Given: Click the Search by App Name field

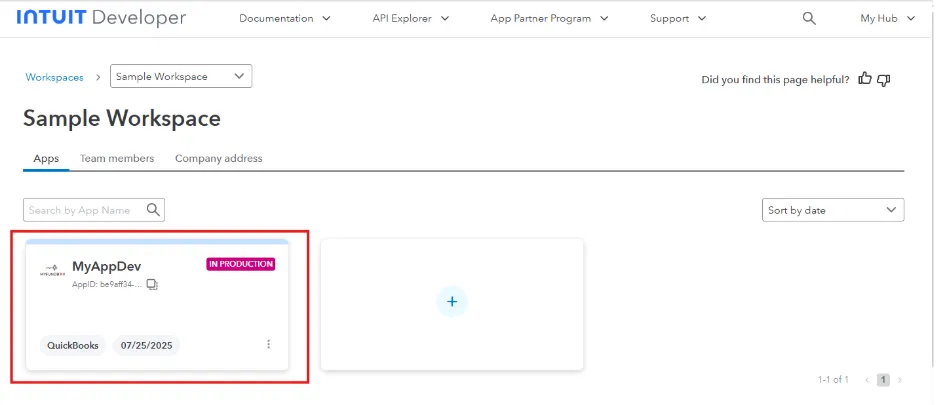Looking at the screenshot, I should click(x=94, y=210).
